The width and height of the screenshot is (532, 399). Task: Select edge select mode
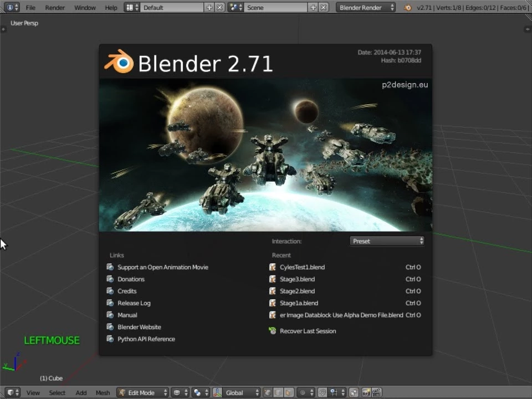tap(278, 392)
